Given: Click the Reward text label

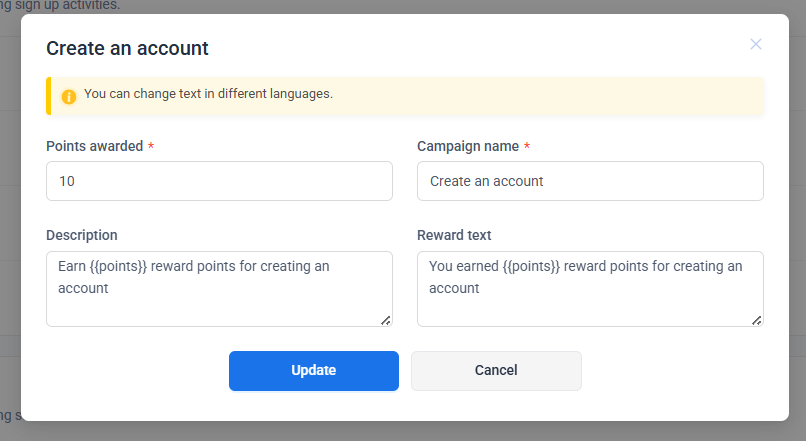Looking at the screenshot, I should tap(454, 235).
